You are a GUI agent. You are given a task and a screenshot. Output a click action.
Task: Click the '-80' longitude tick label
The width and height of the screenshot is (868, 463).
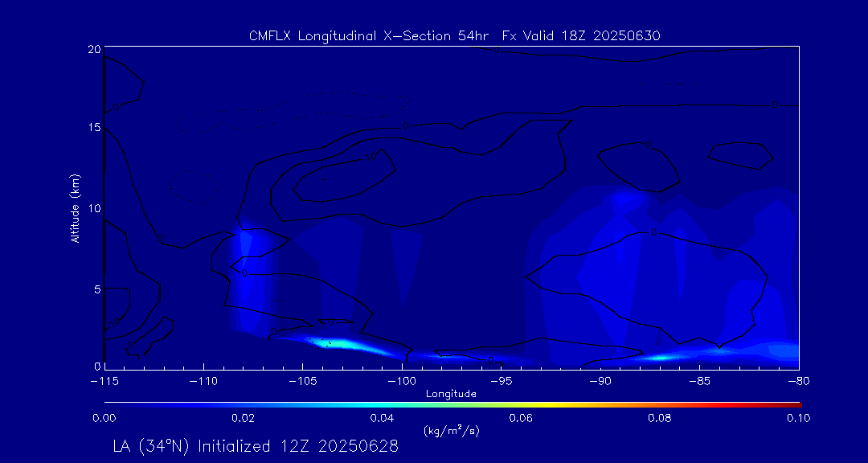pyautogui.click(x=799, y=381)
